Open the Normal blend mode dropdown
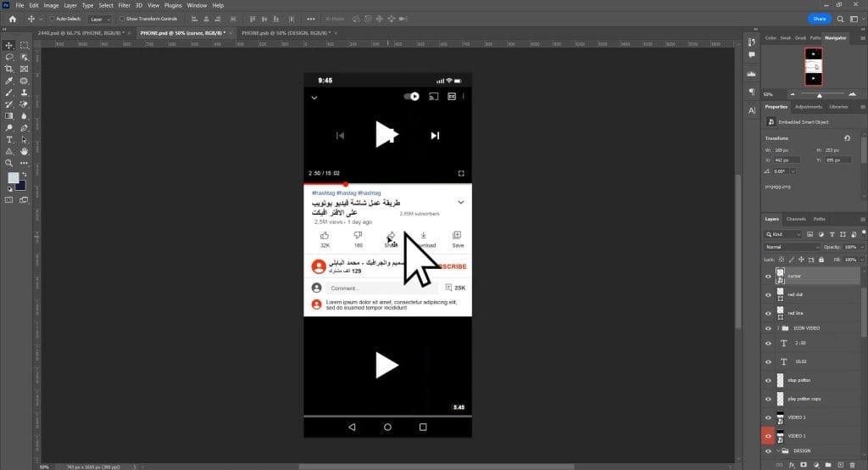The image size is (868, 470). click(793, 247)
